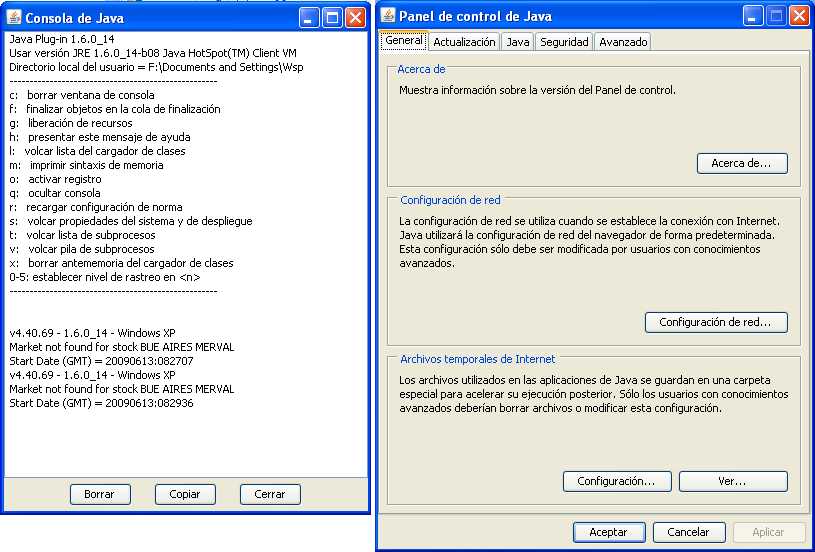Select the General tab
The image size is (815, 552).
[x=404, y=41]
